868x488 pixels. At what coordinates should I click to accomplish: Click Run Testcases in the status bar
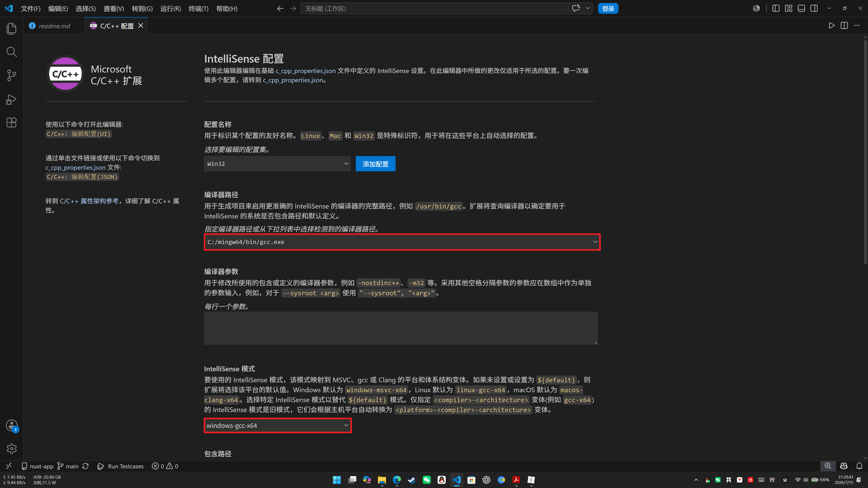[x=120, y=466]
